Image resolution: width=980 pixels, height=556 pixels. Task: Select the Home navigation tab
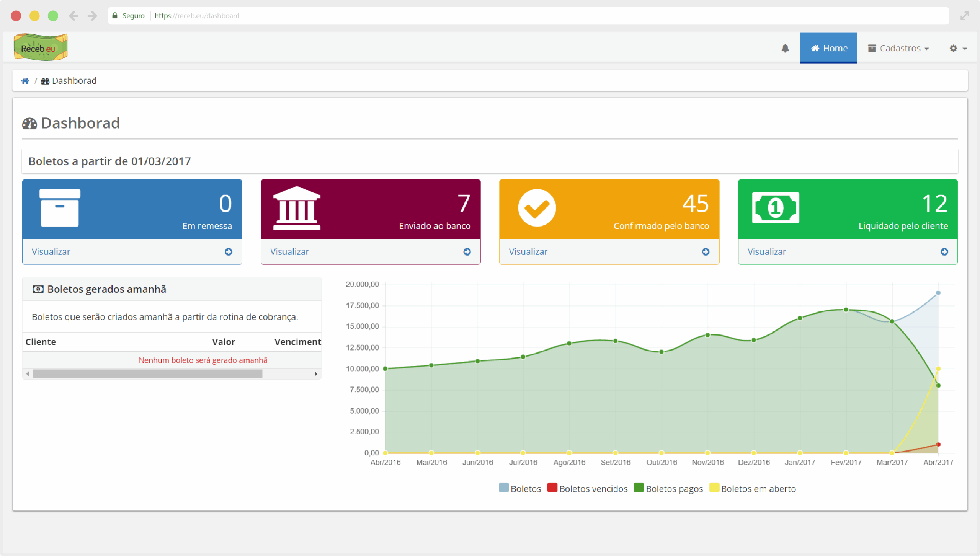(828, 48)
